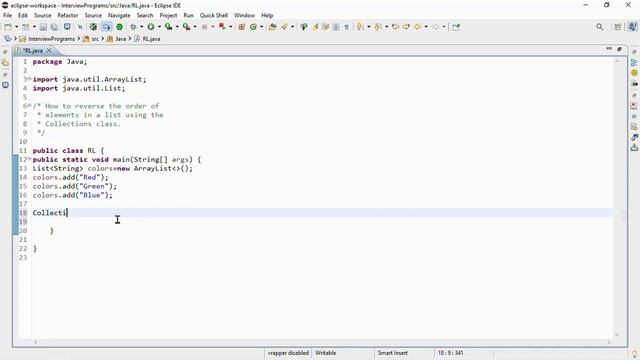Toggle Mark Occurrences highlighter icon
Viewport: 640px width, 360px height.
tap(315, 27)
